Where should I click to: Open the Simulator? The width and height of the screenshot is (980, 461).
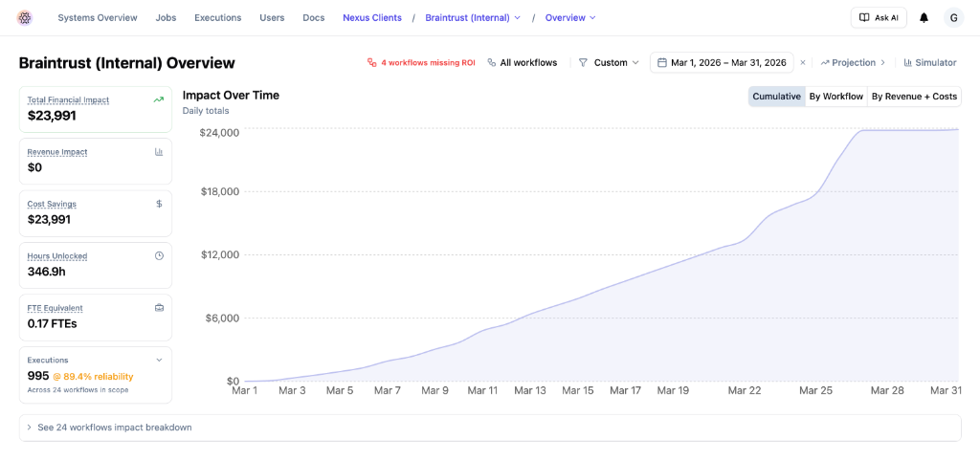(x=930, y=62)
